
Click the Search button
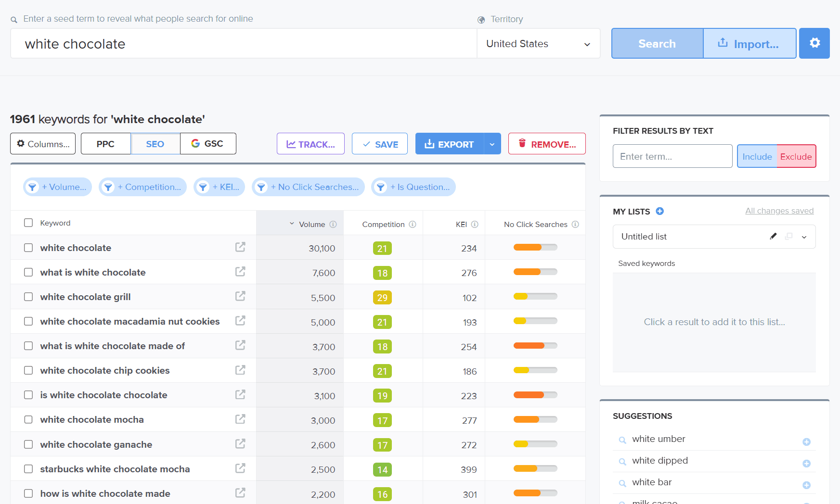tap(657, 43)
